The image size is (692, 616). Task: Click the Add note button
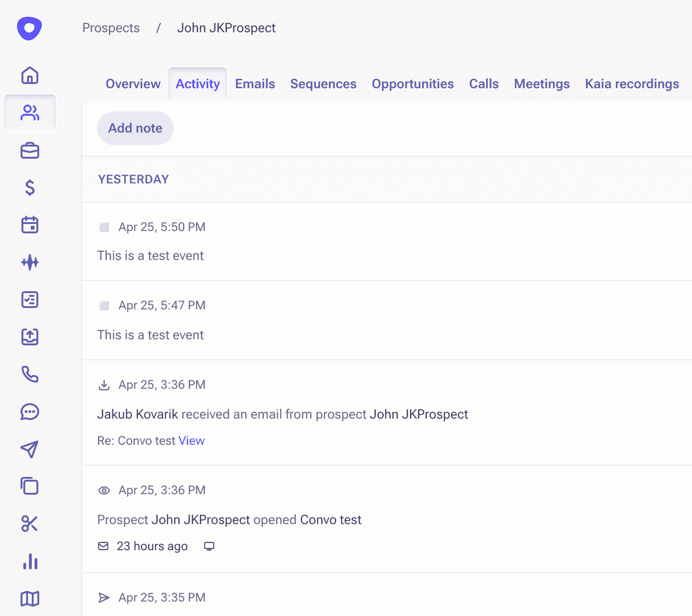(135, 128)
